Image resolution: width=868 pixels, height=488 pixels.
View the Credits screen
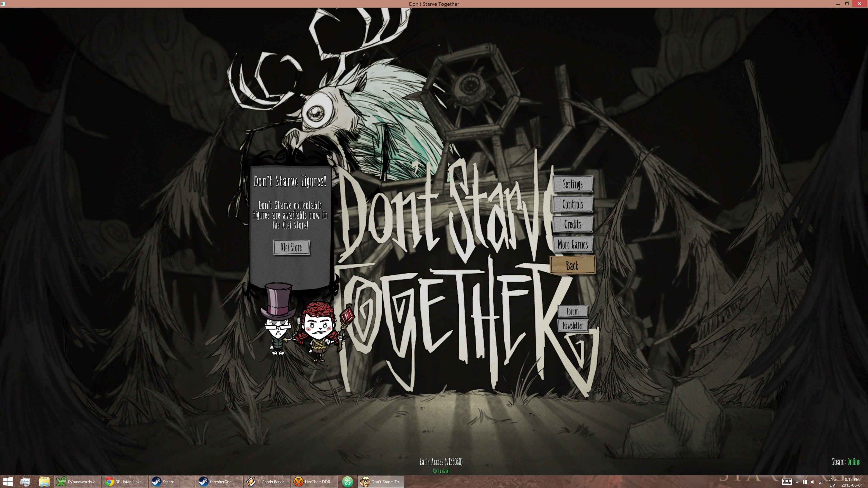(x=573, y=224)
